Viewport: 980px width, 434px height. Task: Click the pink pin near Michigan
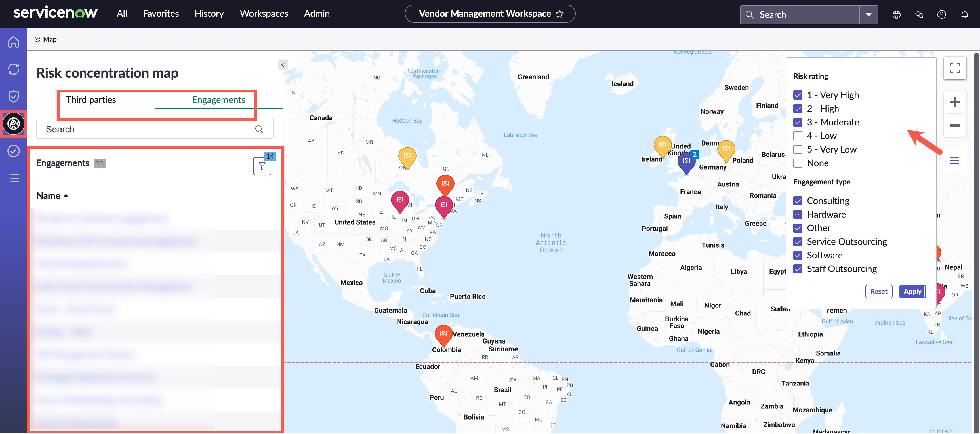[400, 202]
